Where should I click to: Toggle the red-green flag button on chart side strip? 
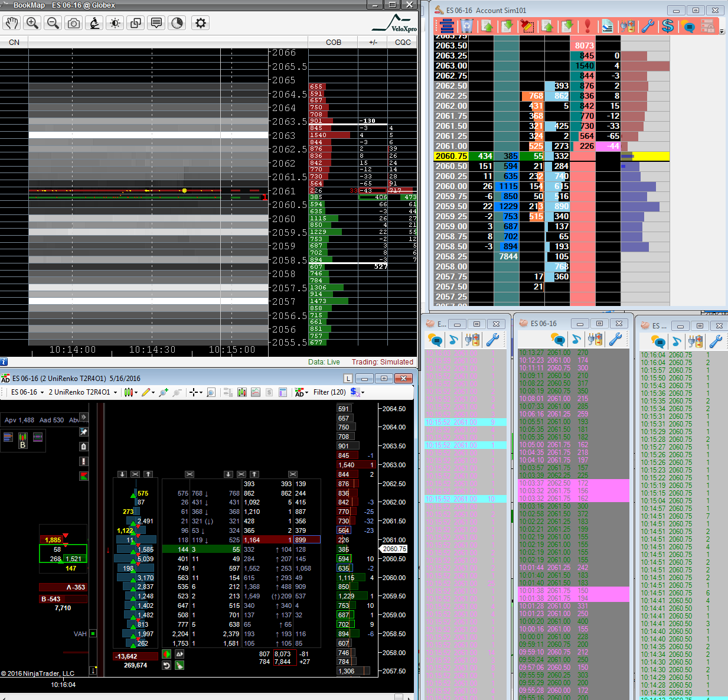(x=84, y=476)
